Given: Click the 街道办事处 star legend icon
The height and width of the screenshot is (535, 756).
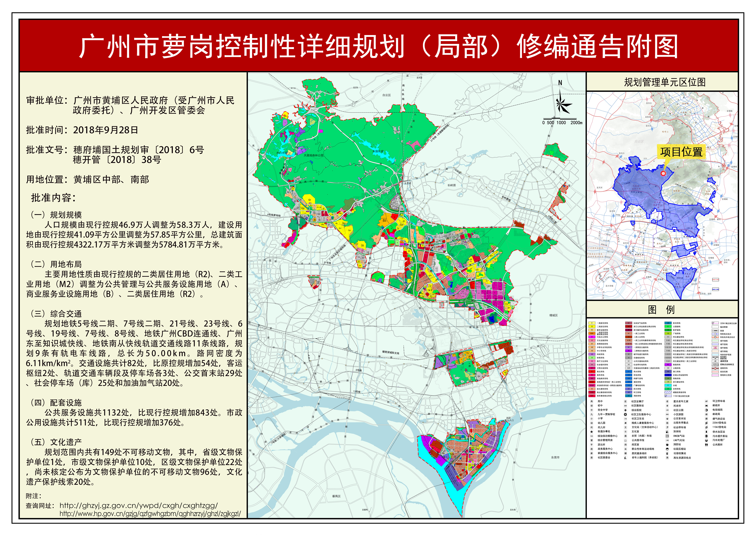Looking at the screenshot, I should (x=592, y=432).
